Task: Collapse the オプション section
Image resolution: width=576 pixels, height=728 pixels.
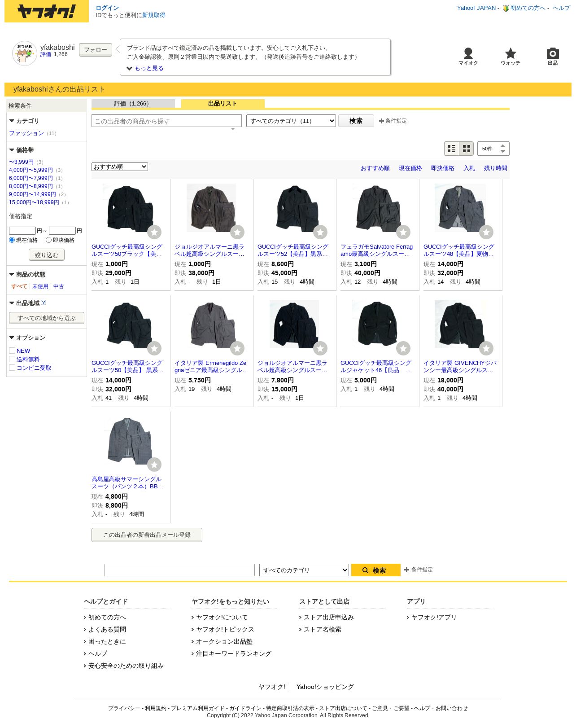Action: (27, 338)
